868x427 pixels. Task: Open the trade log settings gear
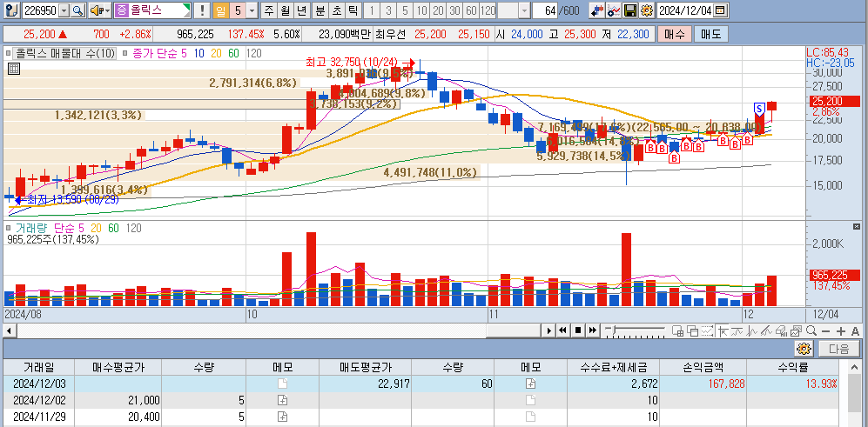pos(804,349)
